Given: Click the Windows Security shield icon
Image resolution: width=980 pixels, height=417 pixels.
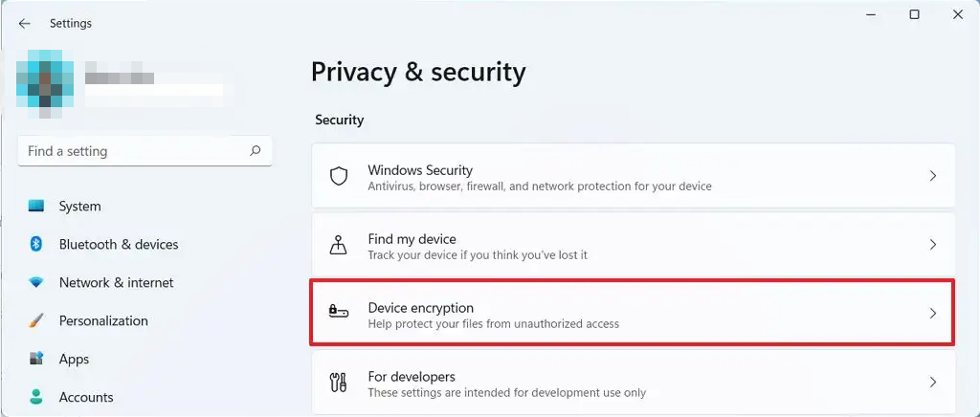Looking at the screenshot, I should point(339,176).
